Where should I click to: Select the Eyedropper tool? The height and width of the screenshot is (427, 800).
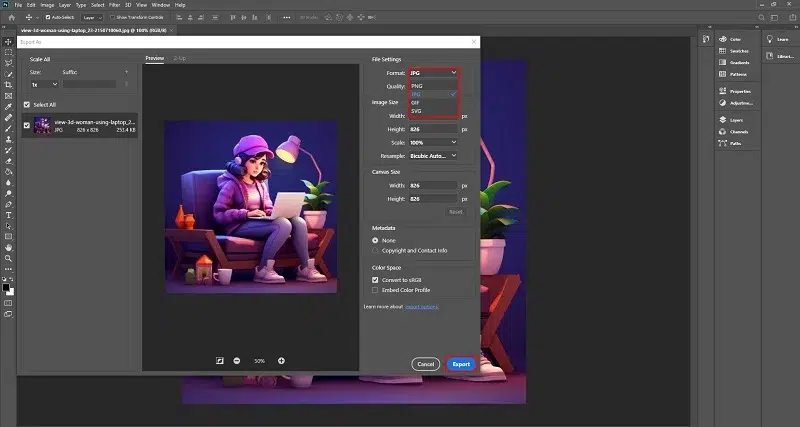coord(8,107)
